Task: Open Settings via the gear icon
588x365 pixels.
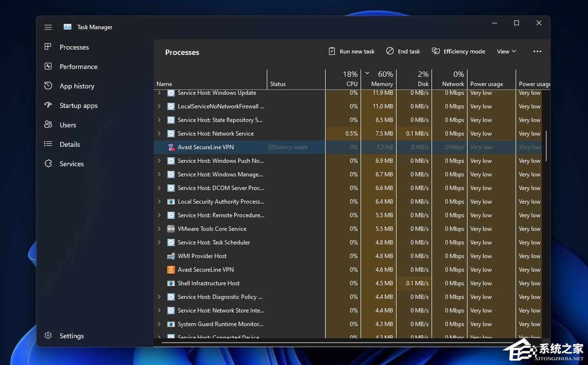Action: [48, 336]
